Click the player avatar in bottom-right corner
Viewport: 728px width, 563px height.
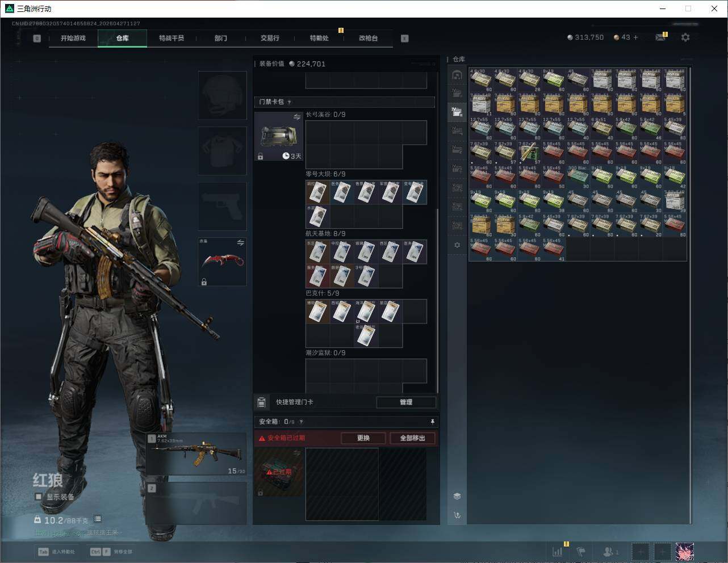click(684, 551)
